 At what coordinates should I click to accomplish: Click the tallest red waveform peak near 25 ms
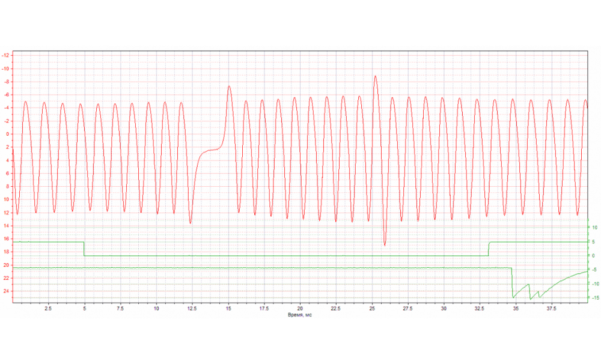(376, 76)
